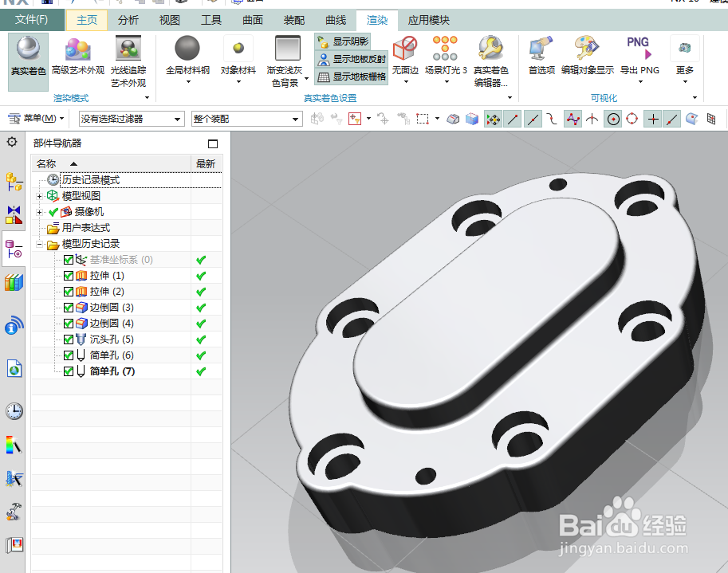
Task: Open 渐变浅灰色背景 background option
Action: (288, 61)
